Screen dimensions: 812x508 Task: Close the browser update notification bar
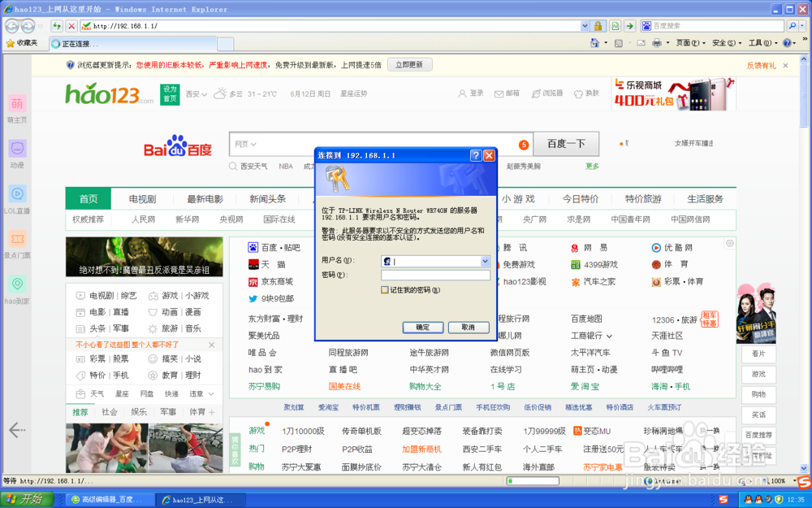coord(785,65)
